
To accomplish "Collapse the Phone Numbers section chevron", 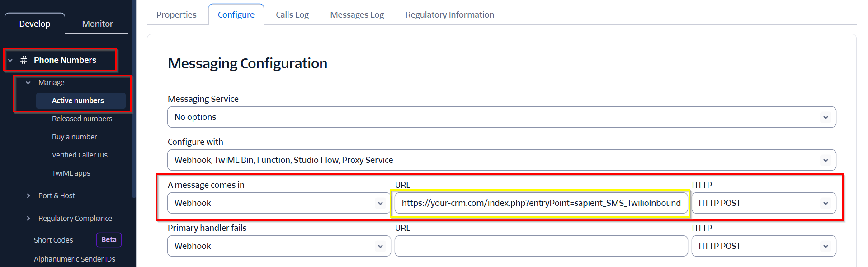I will (x=10, y=60).
